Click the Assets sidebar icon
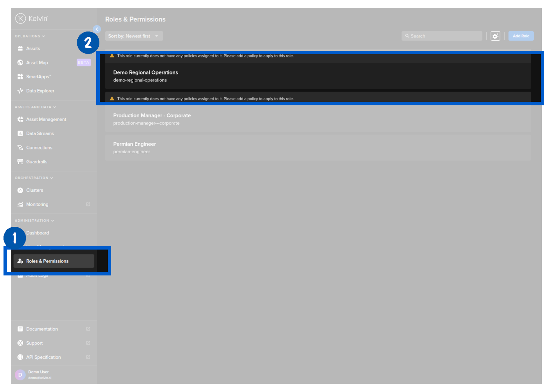 click(x=20, y=49)
